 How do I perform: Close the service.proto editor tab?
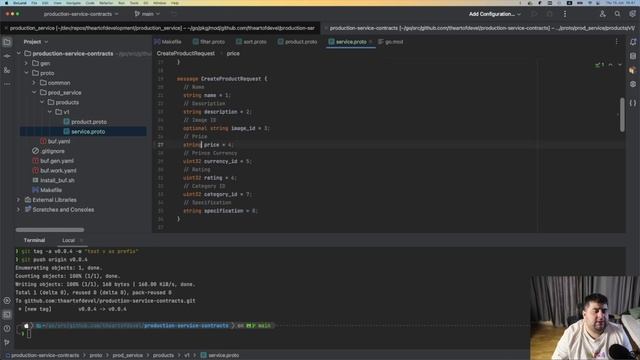click(x=371, y=42)
